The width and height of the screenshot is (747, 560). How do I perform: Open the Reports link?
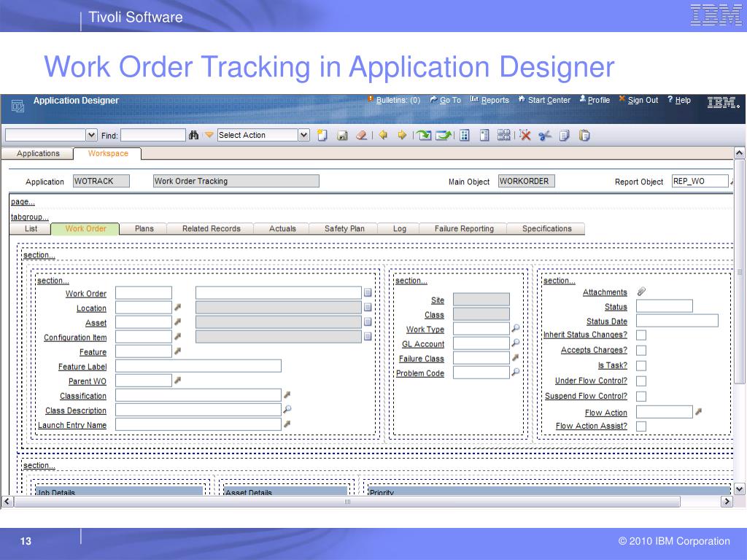495,100
